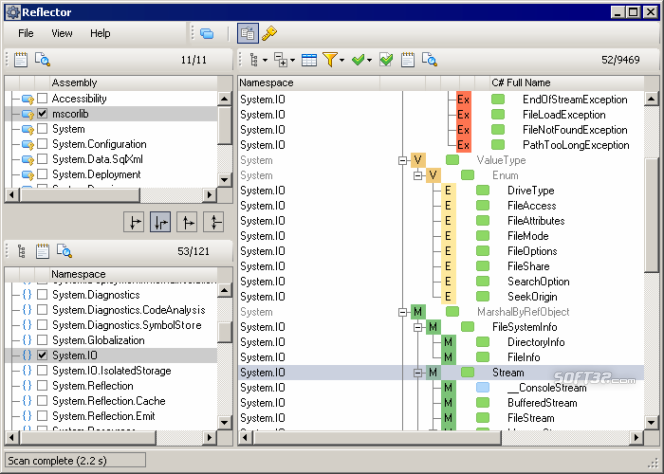Collapse the Enum tree node
Screen dimensions: 664x474
(418, 175)
